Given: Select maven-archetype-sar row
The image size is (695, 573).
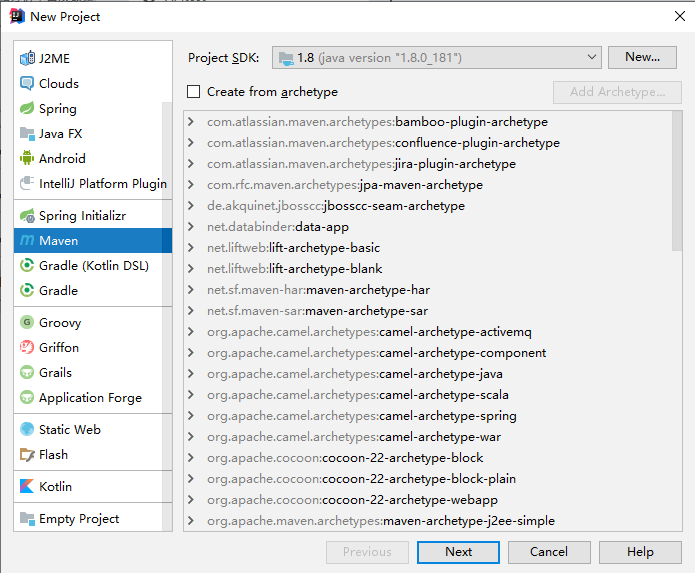Looking at the screenshot, I should click(x=428, y=311).
